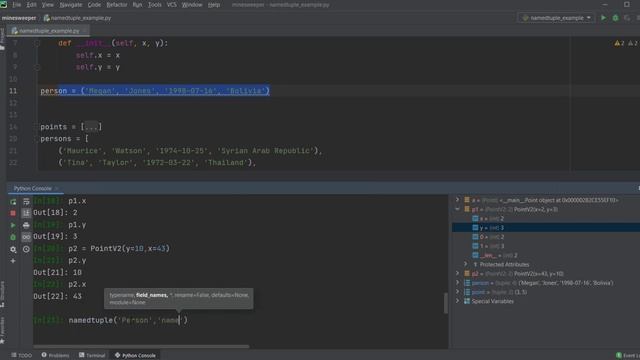Debug namedtuple_example with top bug icon
640x360 pixels.
[x=616, y=18]
